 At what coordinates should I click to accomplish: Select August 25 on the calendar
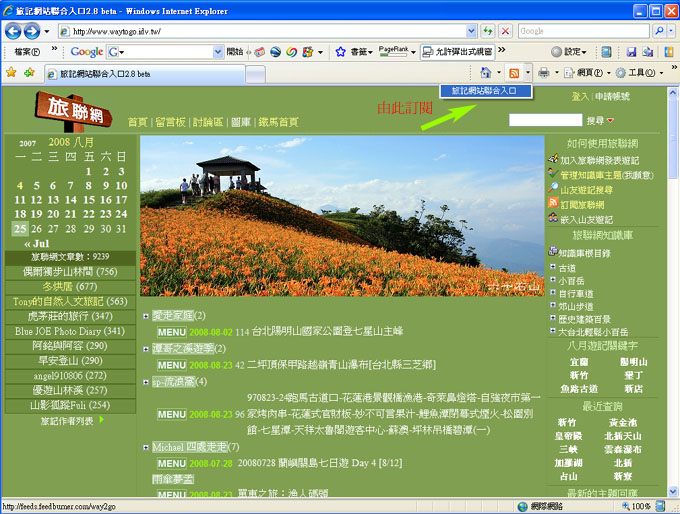[x=20, y=228]
